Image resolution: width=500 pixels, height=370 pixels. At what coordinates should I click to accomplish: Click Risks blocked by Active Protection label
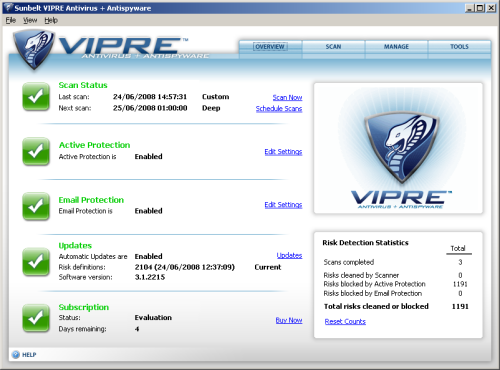point(374,284)
